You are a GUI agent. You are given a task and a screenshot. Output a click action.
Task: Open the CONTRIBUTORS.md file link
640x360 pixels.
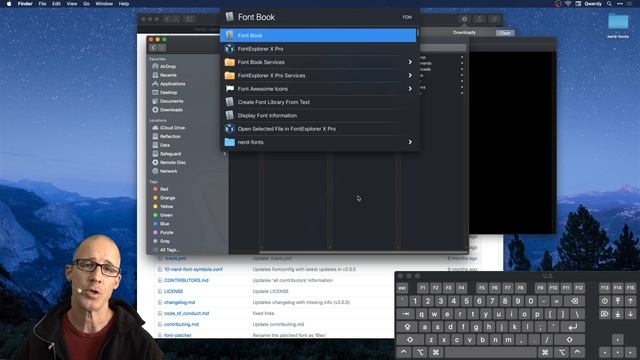[x=186, y=280]
